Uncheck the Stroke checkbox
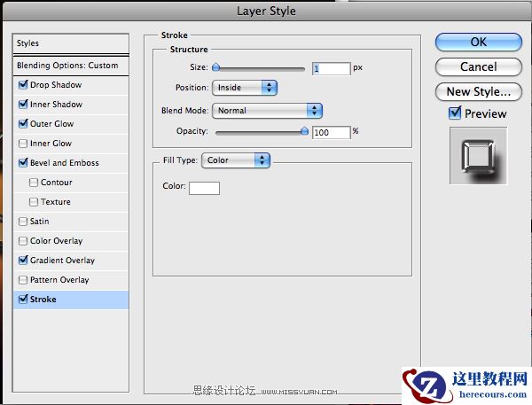The image size is (532, 405). [x=23, y=299]
